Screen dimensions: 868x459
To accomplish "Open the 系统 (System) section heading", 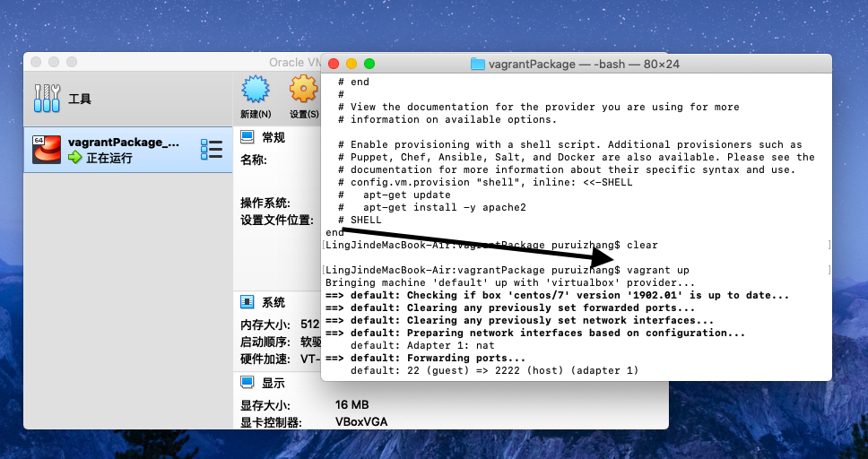I will (273, 302).
